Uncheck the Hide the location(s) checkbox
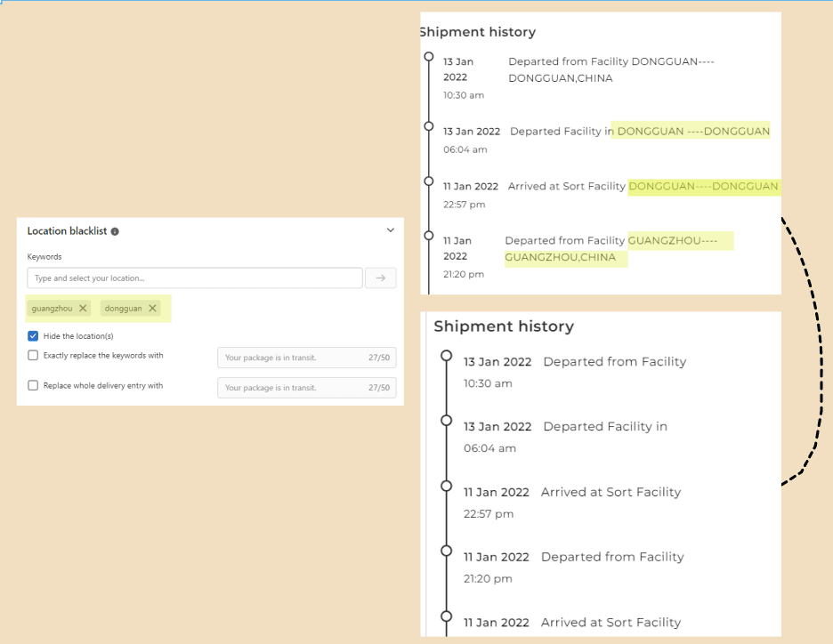833x644 pixels. (33, 336)
